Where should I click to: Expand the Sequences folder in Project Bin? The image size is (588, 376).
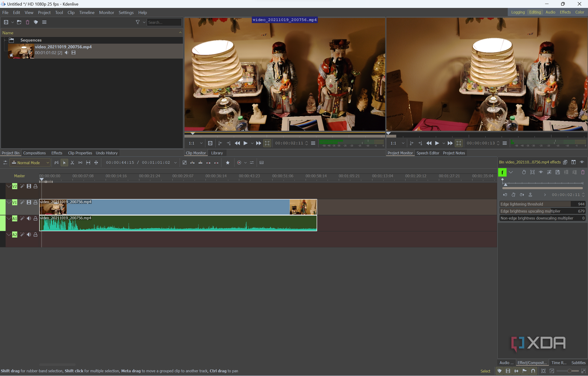(x=5, y=40)
